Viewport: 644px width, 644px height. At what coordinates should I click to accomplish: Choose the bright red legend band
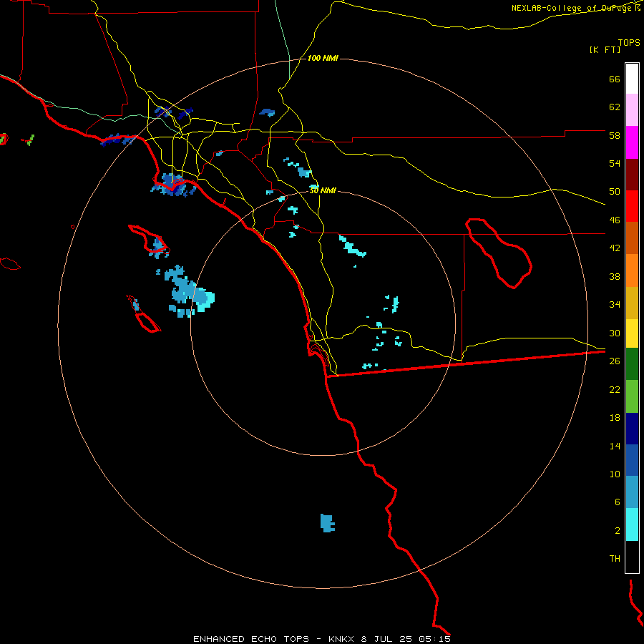point(632,206)
